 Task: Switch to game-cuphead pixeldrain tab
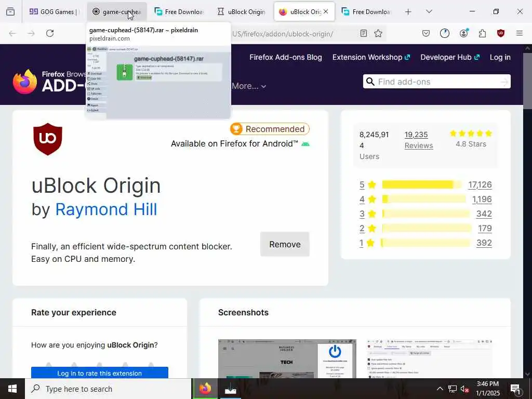(117, 12)
